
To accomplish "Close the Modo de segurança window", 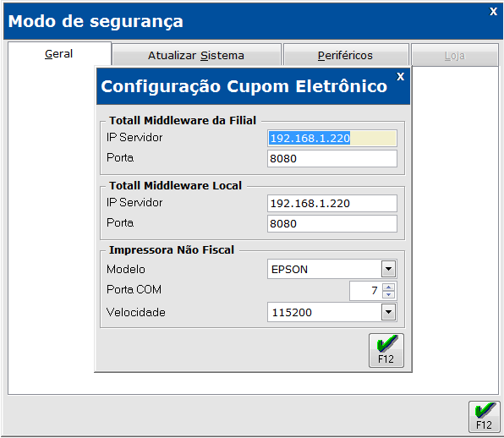I will click(493, 12).
